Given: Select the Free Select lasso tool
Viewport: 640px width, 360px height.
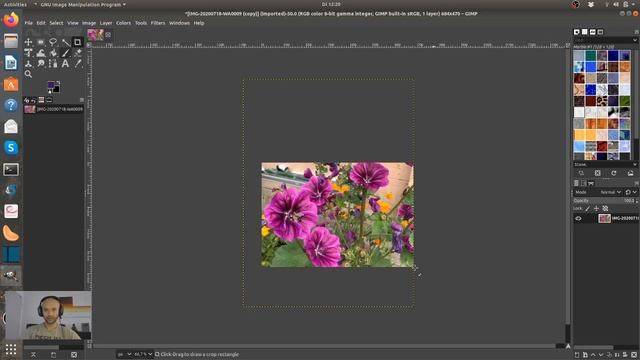Looking at the screenshot, I should coord(53,42).
